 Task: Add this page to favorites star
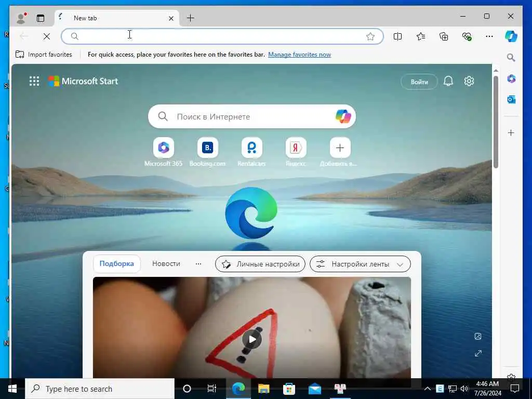pos(370,36)
